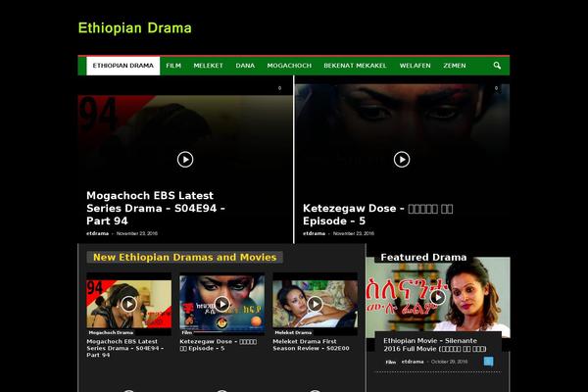588x392 pixels.
Task: Navigate to the Welafen menu item
Action: (415, 66)
